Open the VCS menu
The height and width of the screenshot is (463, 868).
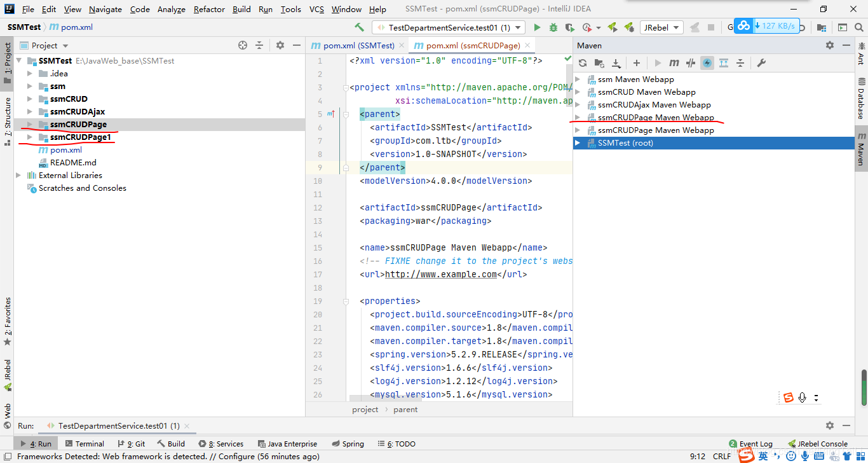(316, 9)
